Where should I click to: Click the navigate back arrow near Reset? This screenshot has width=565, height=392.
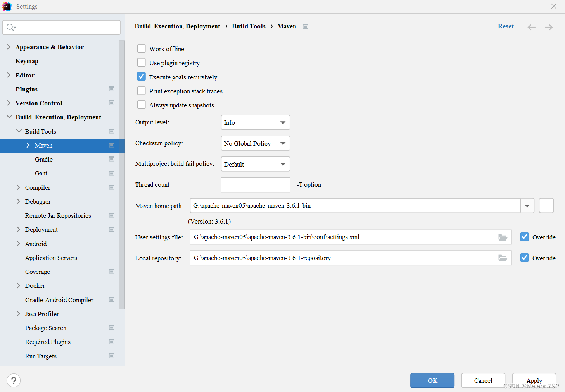tap(531, 27)
